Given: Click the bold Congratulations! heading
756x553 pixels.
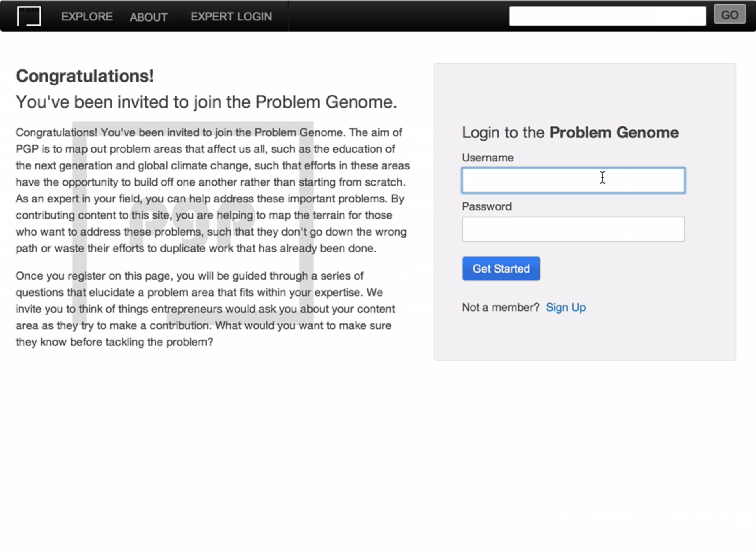Looking at the screenshot, I should pyautogui.click(x=84, y=76).
